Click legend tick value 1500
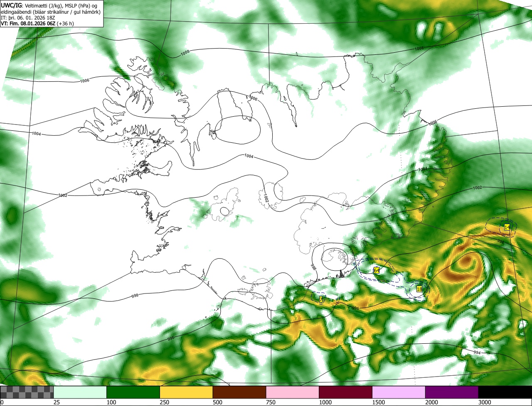This screenshot has width=532, height=406. (379, 402)
